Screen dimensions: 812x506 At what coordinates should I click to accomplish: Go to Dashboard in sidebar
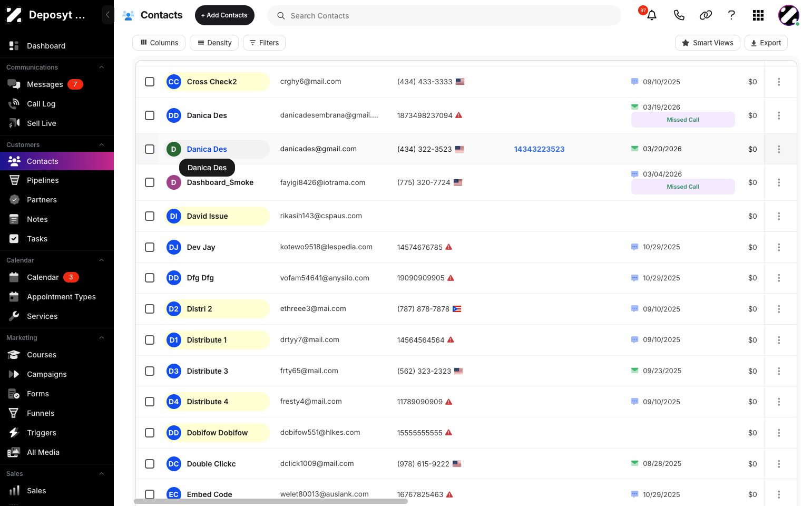click(57, 46)
